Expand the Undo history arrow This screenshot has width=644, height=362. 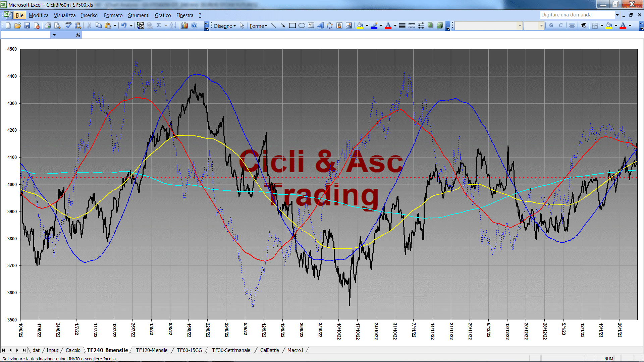pos(131,25)
